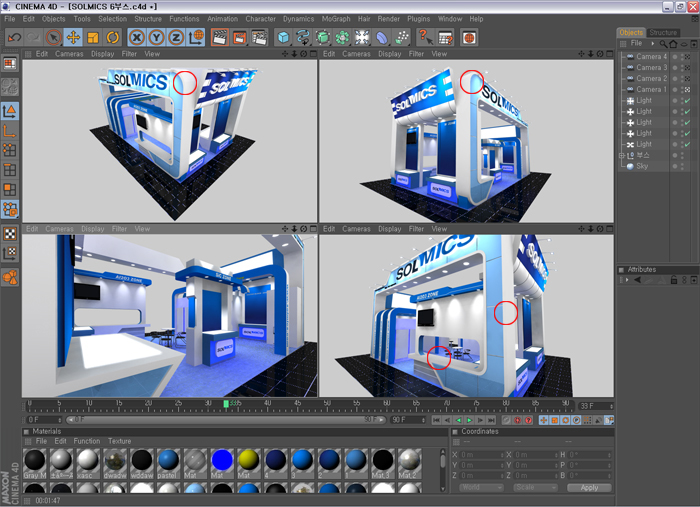The height and width of the screenshot is (507, 700).
Task: Open the World coordinate dropdown
Action: coord(481,487)
